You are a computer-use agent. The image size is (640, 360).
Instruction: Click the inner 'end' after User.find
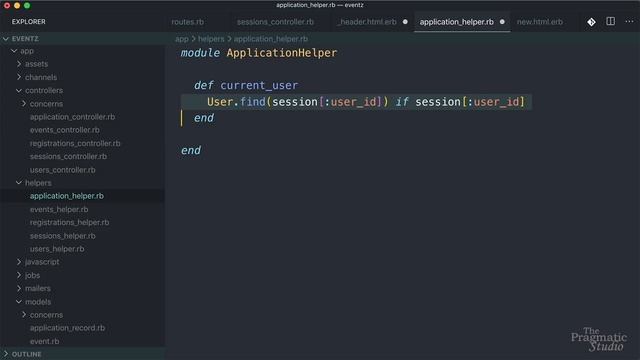tap(204, 118)
